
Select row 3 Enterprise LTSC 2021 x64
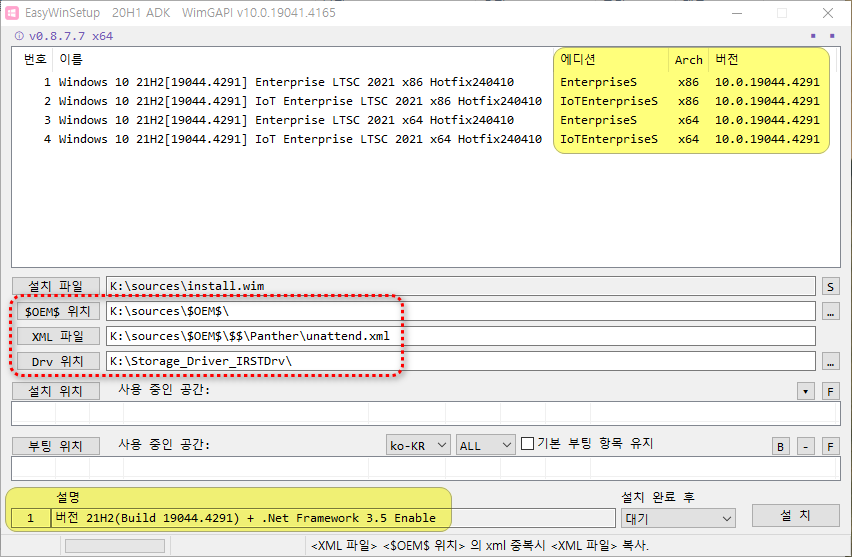[425, 120]
